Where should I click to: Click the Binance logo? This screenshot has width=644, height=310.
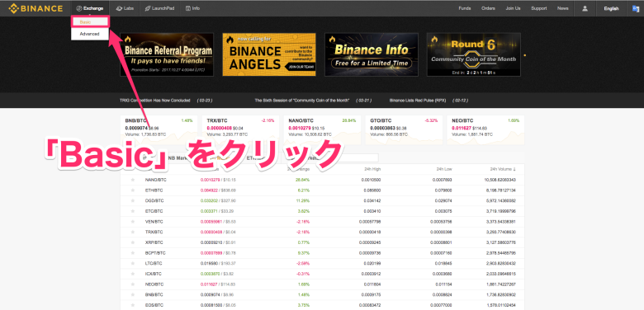[36, 8]
